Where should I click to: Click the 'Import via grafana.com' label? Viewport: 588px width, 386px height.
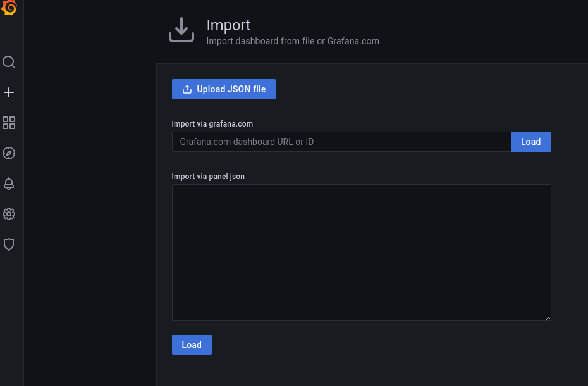(x=212, y=124)
